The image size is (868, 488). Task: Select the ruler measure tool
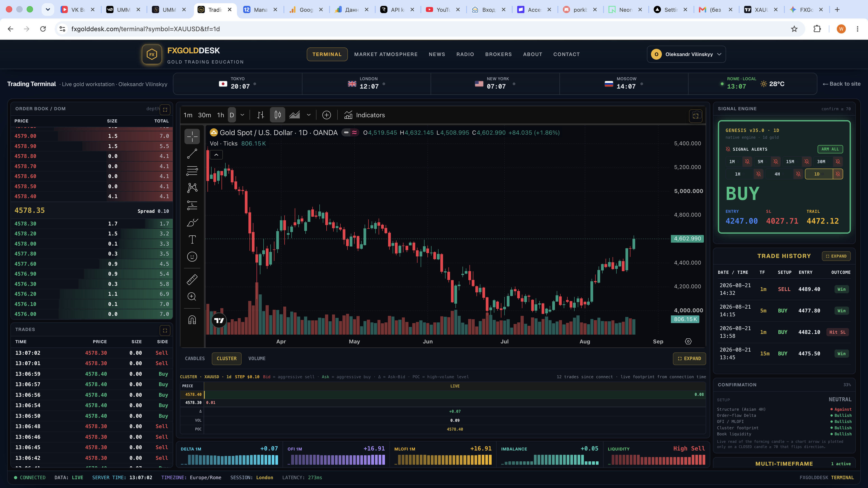click(x=192, y=279)
